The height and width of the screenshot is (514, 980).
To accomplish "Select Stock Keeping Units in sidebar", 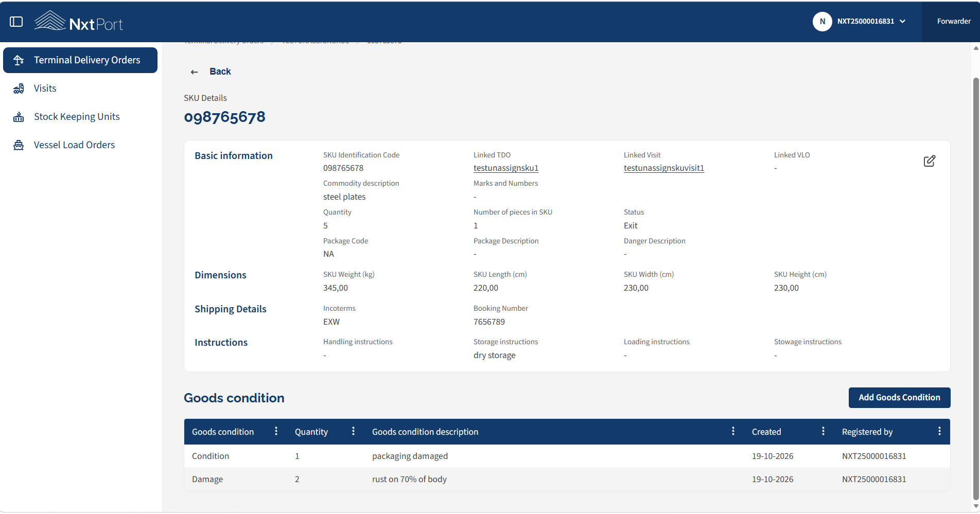I will coord(77,117).
